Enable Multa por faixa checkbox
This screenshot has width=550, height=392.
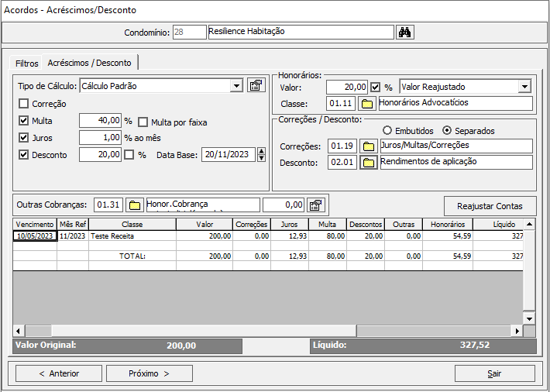click(143, 122)
